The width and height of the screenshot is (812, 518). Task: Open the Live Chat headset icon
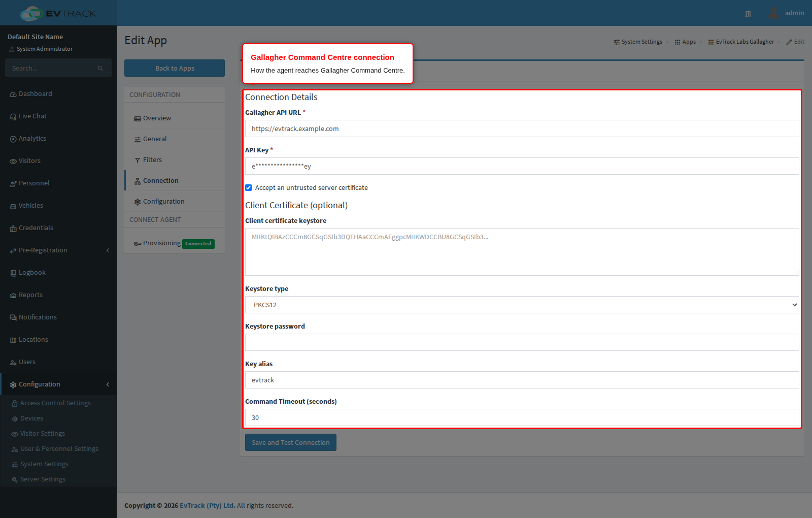pyautogui.click(x=13, y=117)
